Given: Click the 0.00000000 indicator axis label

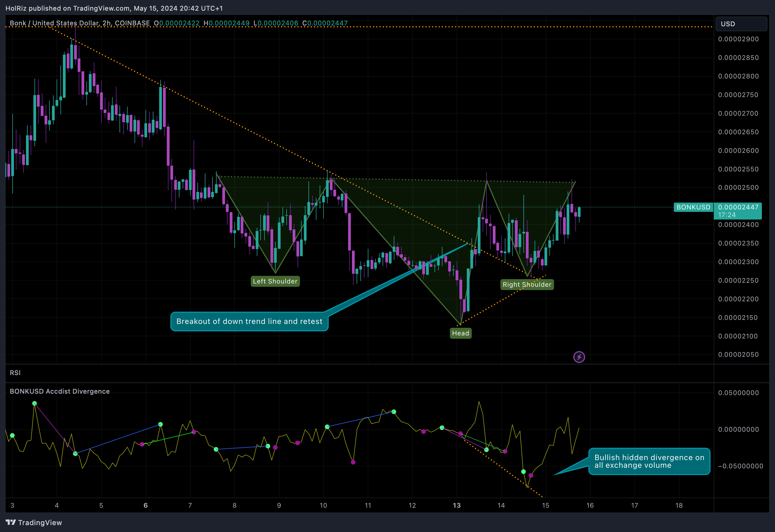Looking at the screenshot, I should (x=738, y=429).
